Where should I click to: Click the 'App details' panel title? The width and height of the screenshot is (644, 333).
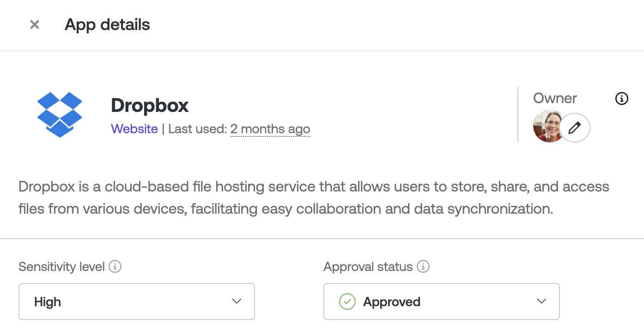[107, 25]
